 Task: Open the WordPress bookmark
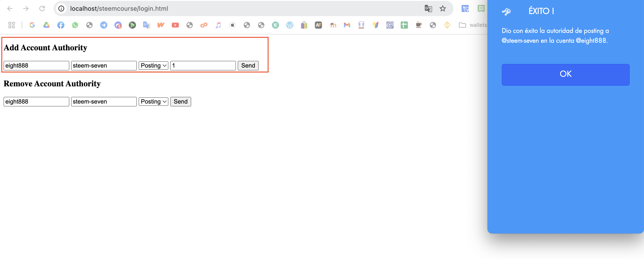290,25
